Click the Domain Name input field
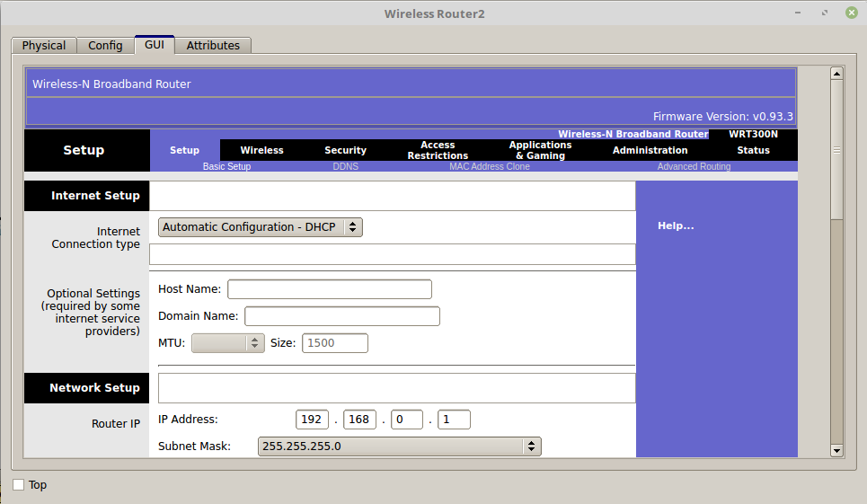 (342, 316)
